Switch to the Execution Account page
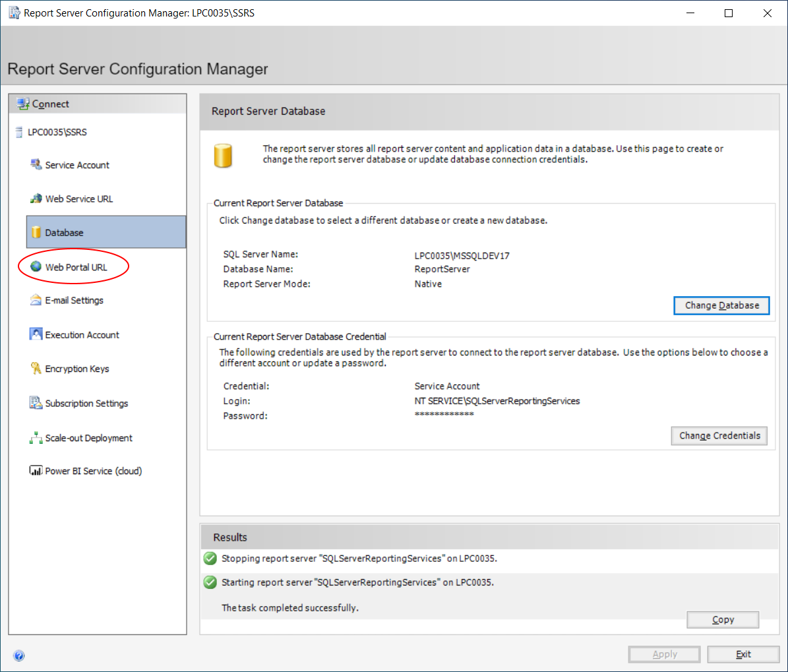788x672 pixels. coord(82,335)
